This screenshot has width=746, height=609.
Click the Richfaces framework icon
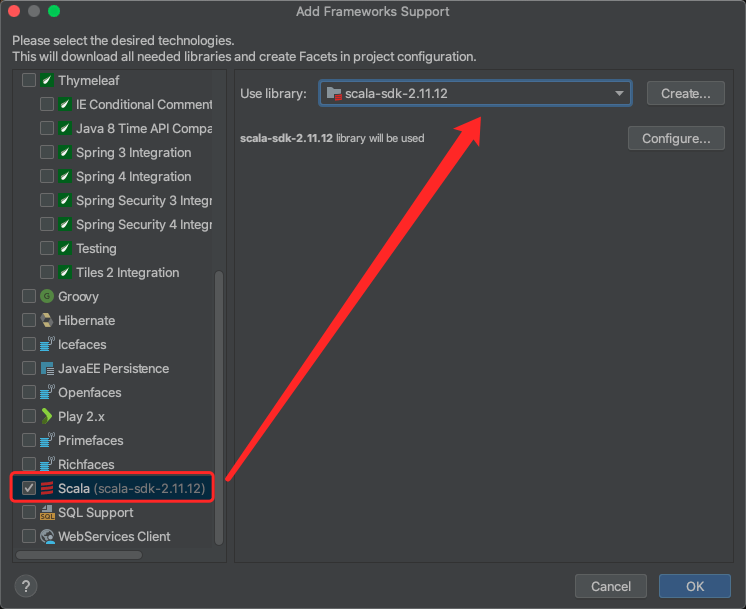[47, 464]
